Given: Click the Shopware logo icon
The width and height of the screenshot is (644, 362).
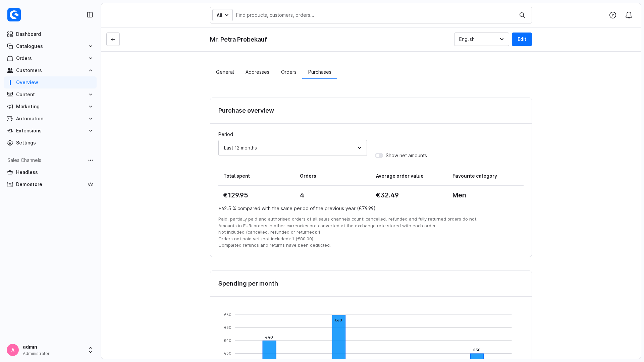Looking at the screenshot, I should 14,15.
